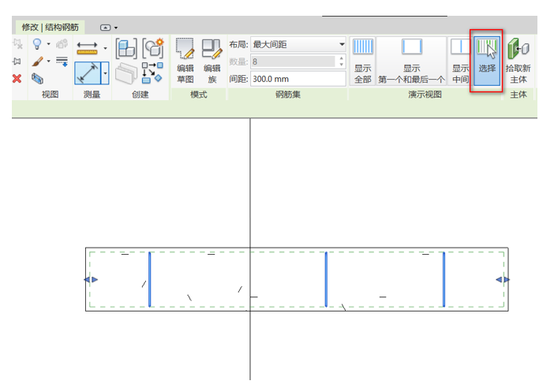Click the 创建 panel label

(140, 95)
